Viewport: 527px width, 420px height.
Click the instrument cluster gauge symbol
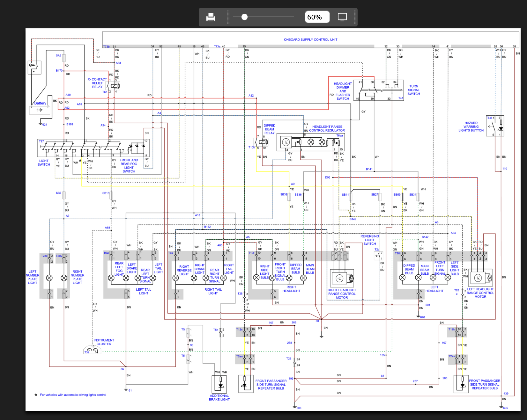(x=92, y=350)
